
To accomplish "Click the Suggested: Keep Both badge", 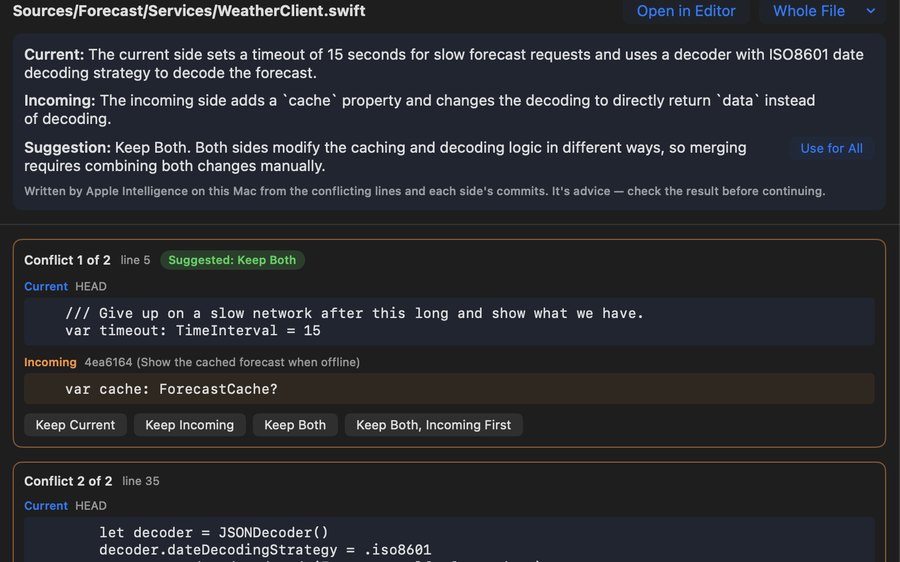I will [232, 260].
